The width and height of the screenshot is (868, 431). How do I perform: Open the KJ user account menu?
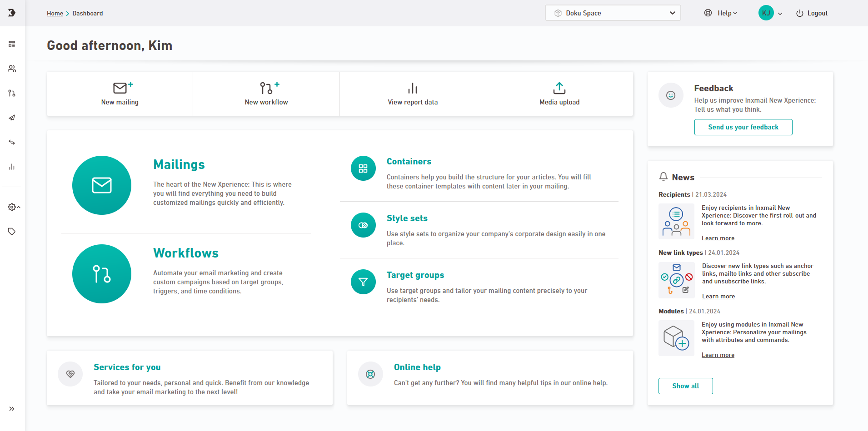click(x=770, y=13)
